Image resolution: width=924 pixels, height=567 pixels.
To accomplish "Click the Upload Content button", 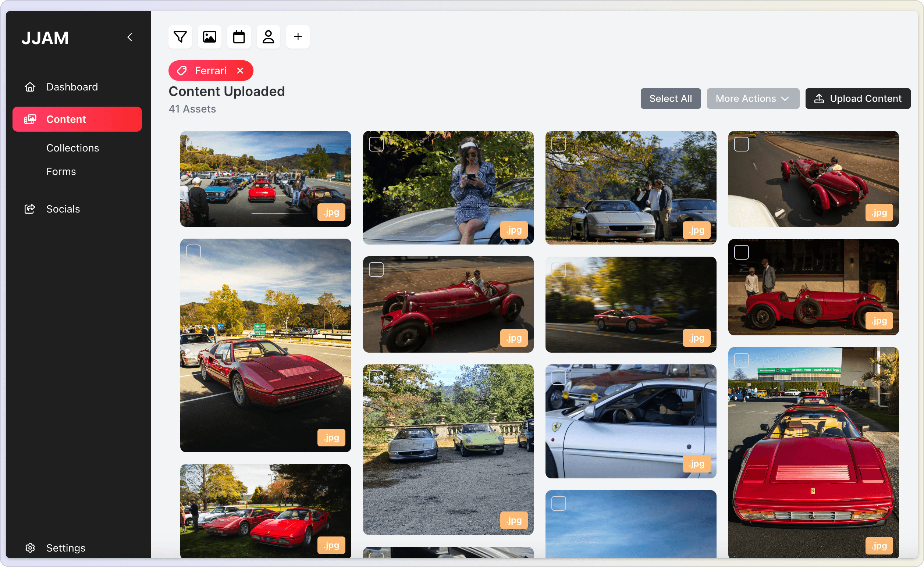I will [x=858, y=98].
